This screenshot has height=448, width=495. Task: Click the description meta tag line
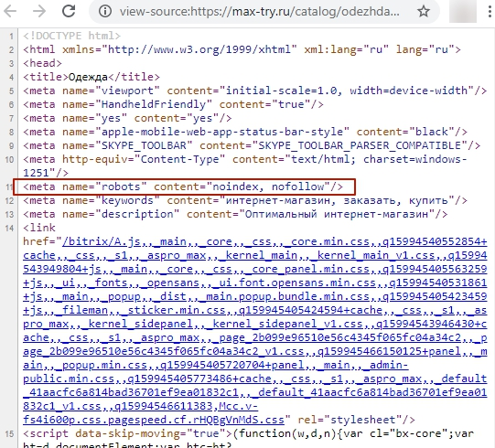[235, 214]
